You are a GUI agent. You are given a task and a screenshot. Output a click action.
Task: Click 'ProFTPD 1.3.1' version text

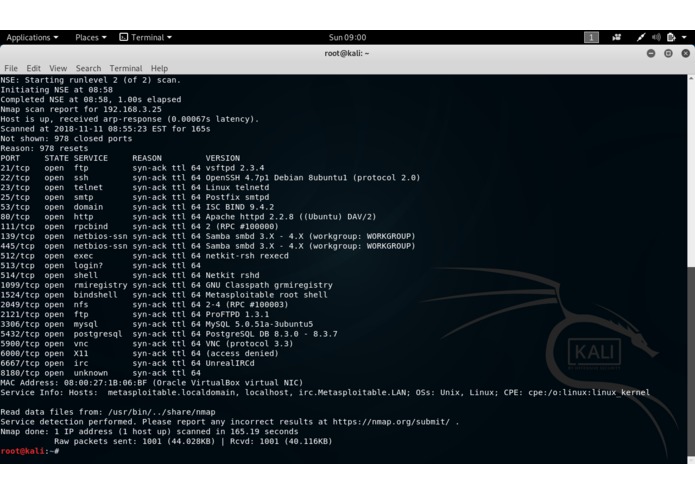click(x=237, y=314)
